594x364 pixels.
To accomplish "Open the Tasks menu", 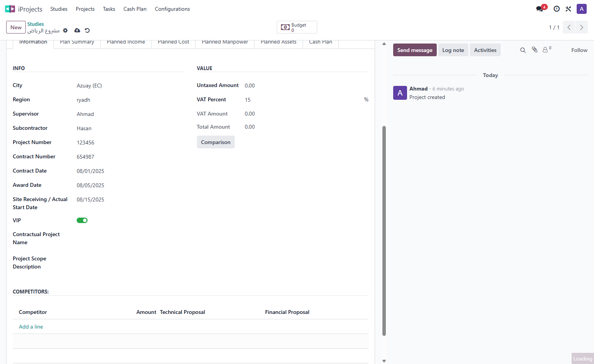I will coord(109,9).
